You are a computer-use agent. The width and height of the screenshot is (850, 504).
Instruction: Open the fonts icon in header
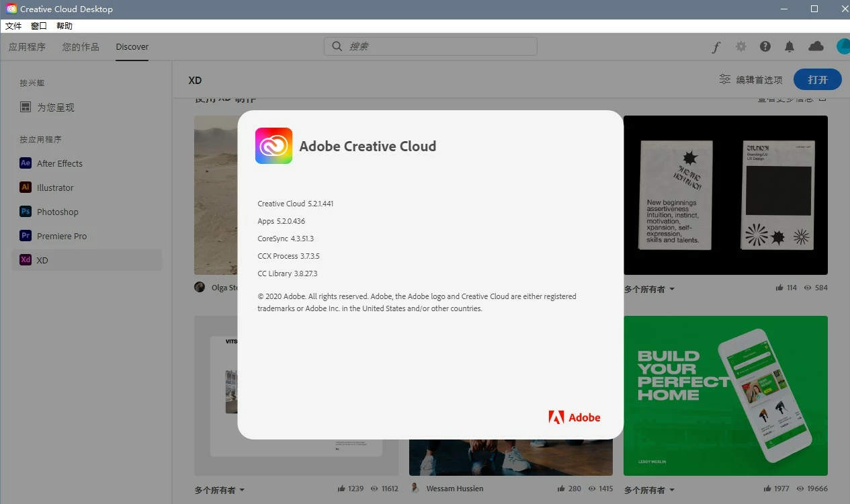coord(716,47)
